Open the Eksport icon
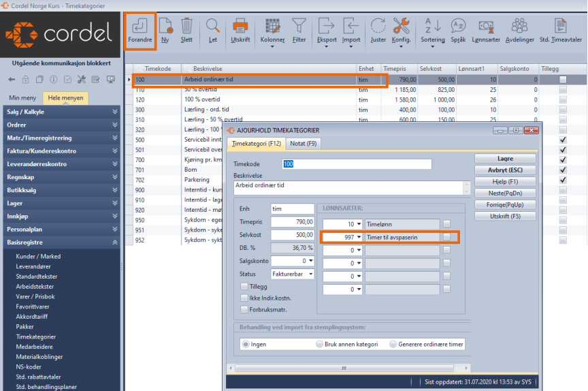Image resolution: width=588 pixels, height=391 pixels. point(326,26)
